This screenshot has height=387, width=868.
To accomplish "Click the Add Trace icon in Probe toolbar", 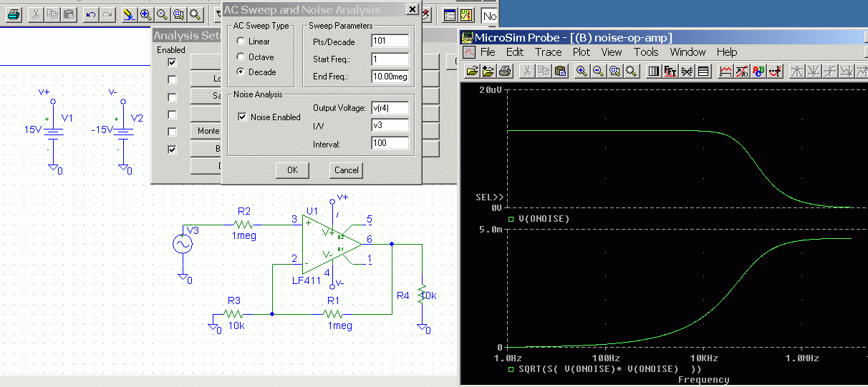I will click(x=725, y=71).
